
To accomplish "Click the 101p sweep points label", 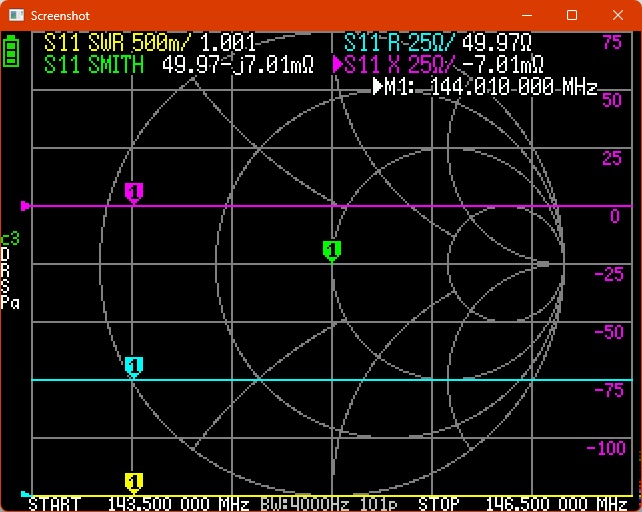I will tap(384, 504).
